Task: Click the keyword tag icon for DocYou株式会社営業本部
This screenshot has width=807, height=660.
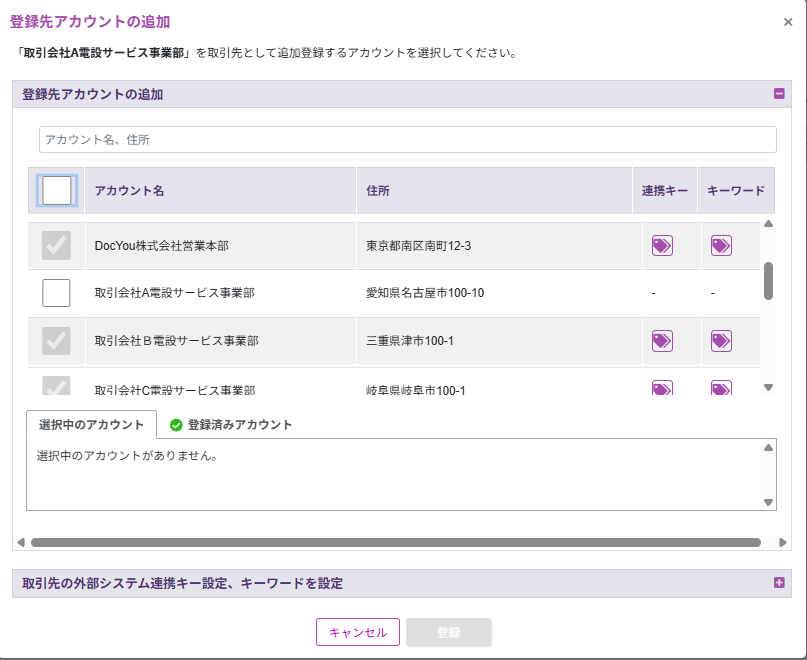Action: (x=721, y=246)
